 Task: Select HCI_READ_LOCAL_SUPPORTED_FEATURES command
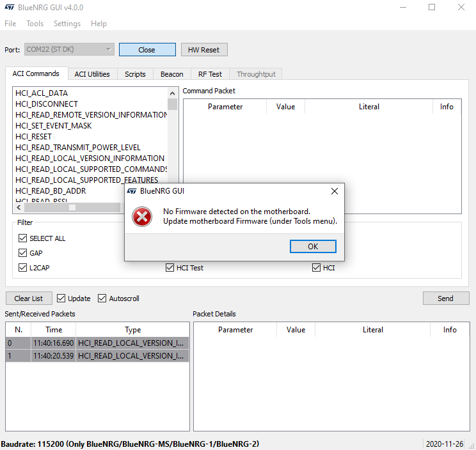[x=87, y=180]
